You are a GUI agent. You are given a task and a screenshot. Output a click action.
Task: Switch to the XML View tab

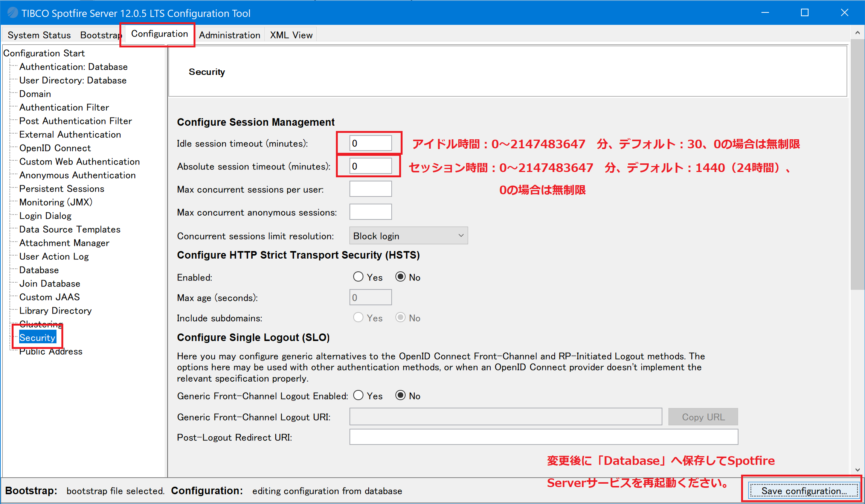pyautogui.click(x=291, y=35)
